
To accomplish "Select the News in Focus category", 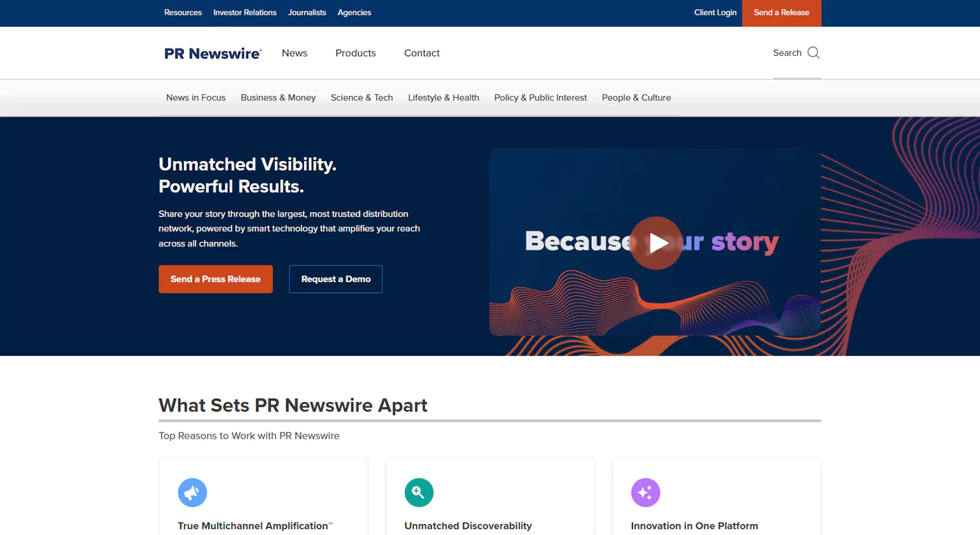I will tap(195, 97).
